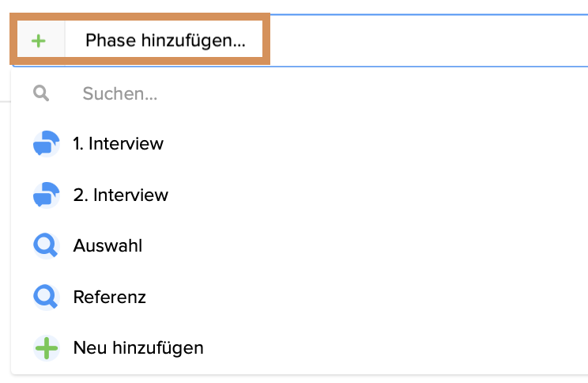The image size is (588, 383).
Task: Click the empty field right of Phase hinzufügen
Action: point(427,40)
